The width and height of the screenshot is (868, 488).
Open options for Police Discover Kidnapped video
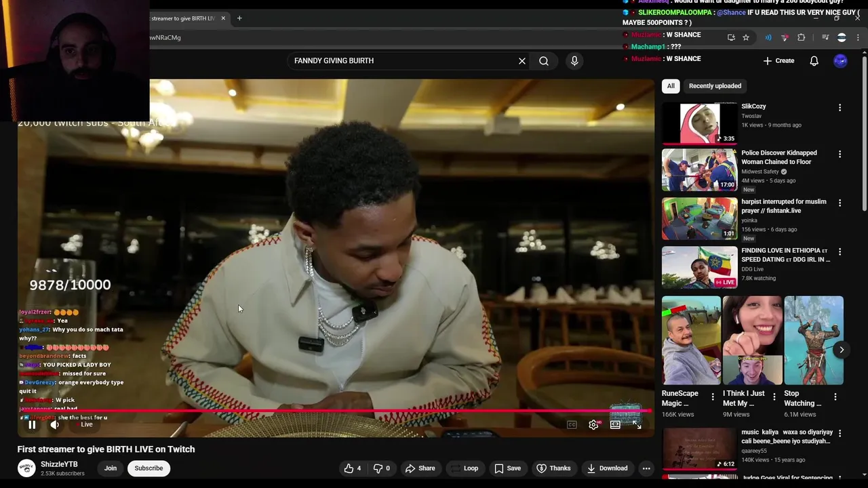pyautogui.click(x=840, y=155)
